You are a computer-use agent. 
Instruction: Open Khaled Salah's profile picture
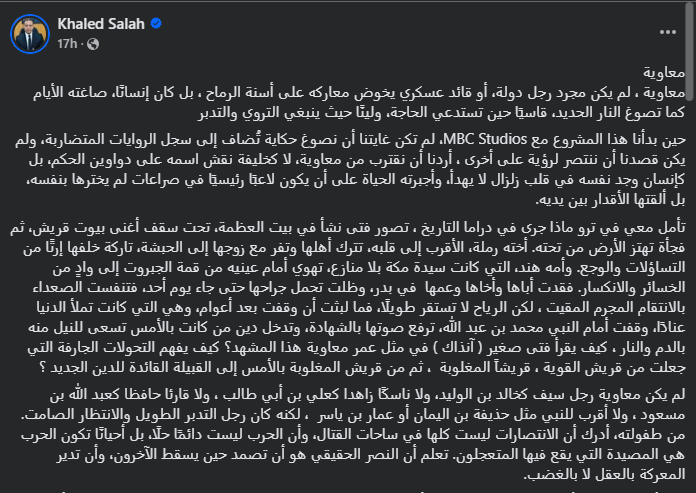pos(30,34)
